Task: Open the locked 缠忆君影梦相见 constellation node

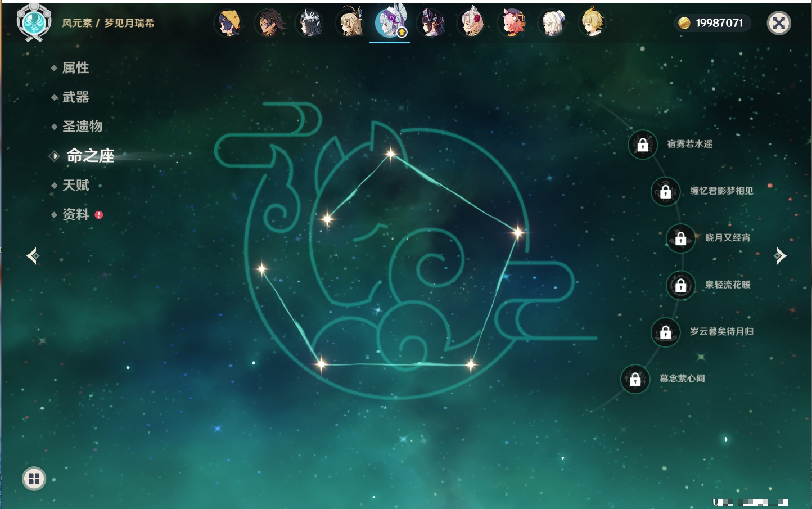Action: point(666,191)
